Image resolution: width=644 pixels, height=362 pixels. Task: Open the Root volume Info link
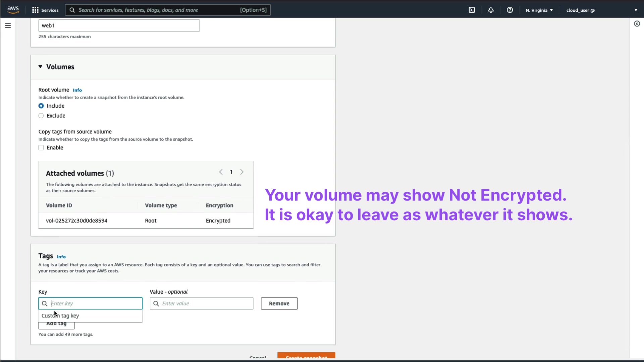(x=77, y=90)
